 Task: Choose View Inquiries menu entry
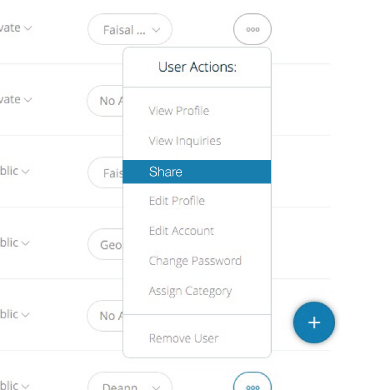point(185,141)
